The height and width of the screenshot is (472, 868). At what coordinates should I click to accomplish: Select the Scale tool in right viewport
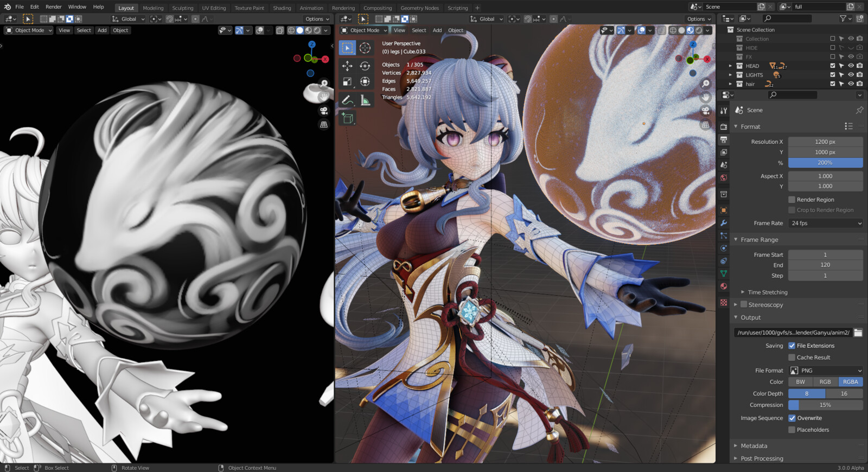[347, 82]
